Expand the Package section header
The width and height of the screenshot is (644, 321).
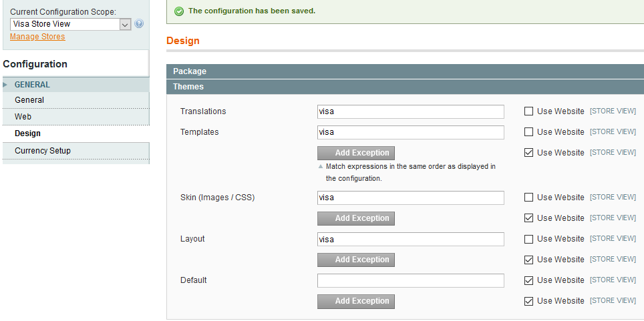point(190,71)
